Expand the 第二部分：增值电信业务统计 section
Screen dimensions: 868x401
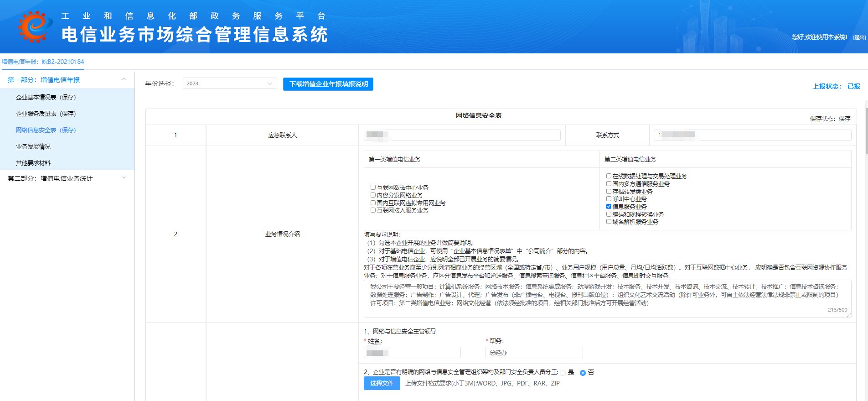tap(124, 178)
